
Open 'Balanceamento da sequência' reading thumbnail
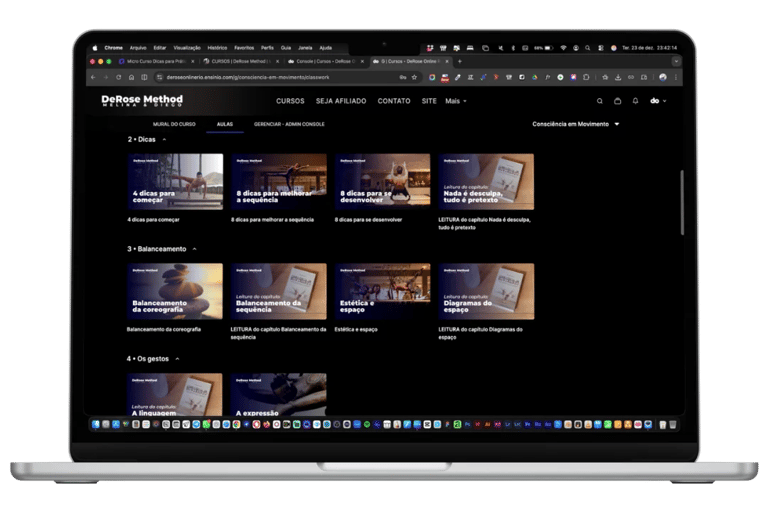(x=279, y=292)
